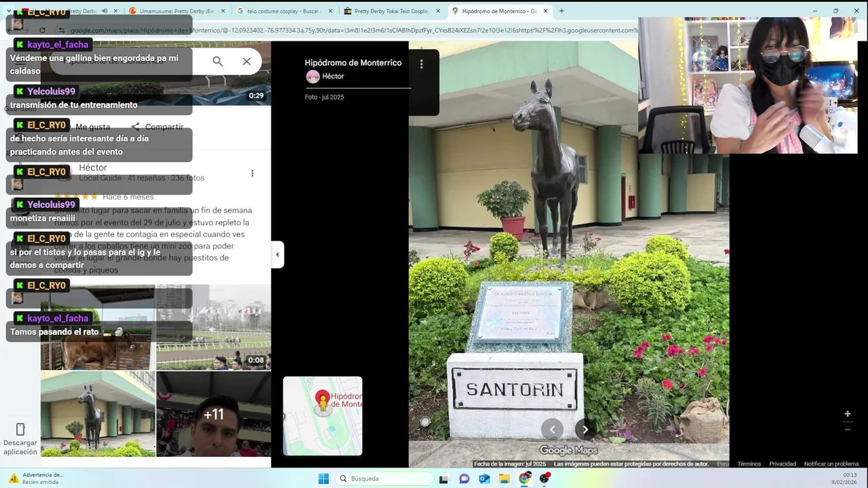Click the search magnifier icon in Maps
This screenshot has height=488, width=868.
[x=218, y=62]
